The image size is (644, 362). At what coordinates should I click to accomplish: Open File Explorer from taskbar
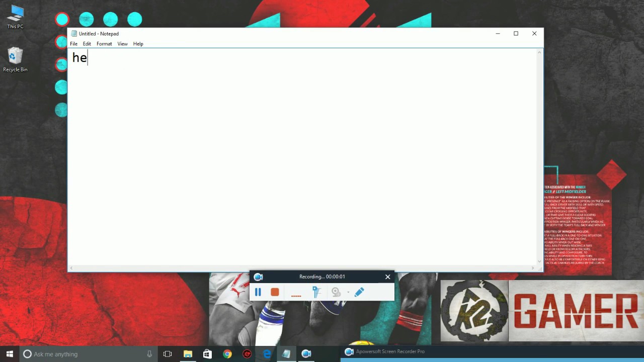pos(188,354)
